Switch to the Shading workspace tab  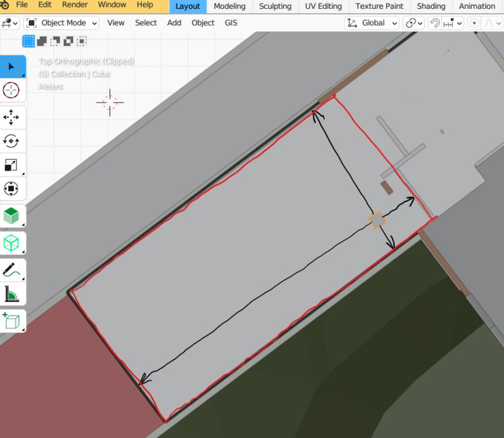click(431, 6)
